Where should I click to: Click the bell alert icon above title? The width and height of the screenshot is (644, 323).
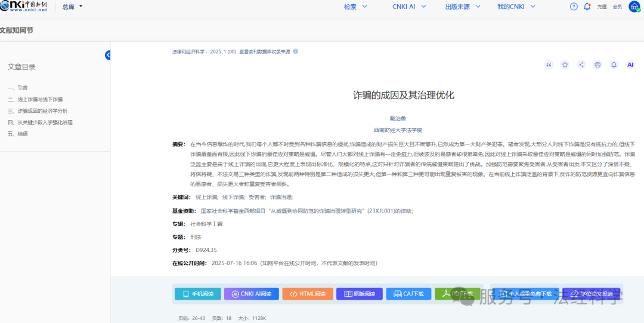[x=614, y=64]
